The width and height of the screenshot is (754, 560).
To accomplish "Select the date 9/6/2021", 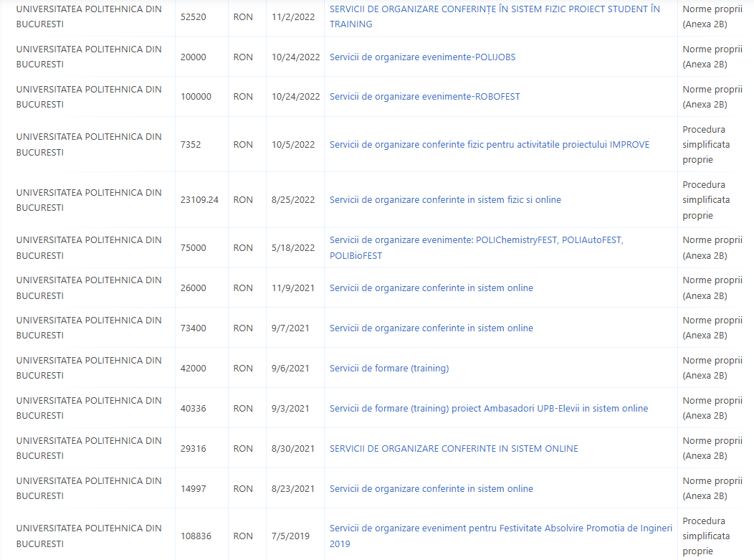I will (290, 368).
